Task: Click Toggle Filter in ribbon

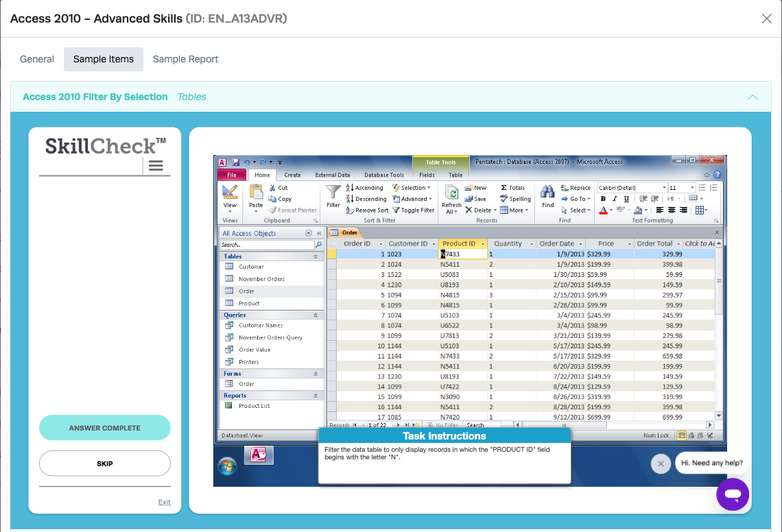Action: (414, 210)
